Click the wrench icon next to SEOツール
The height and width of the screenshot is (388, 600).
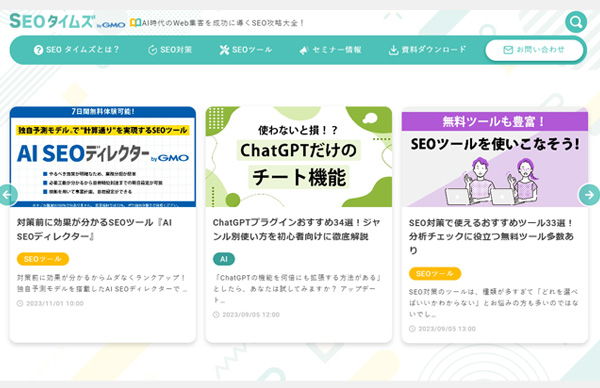click(224, 50)
